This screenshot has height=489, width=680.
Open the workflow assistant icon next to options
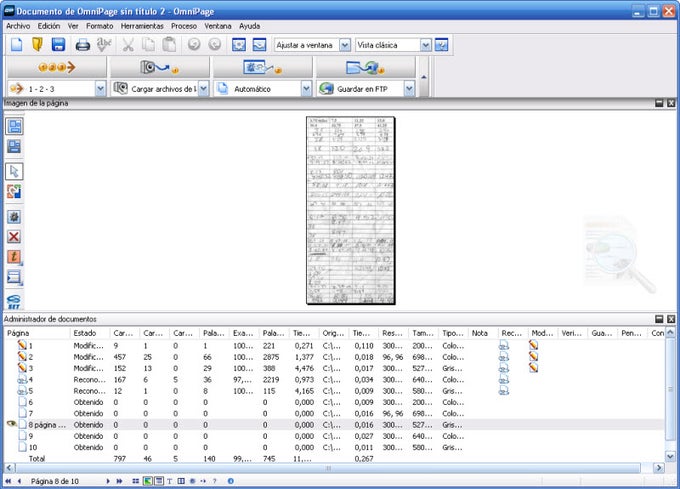(259, 45)
